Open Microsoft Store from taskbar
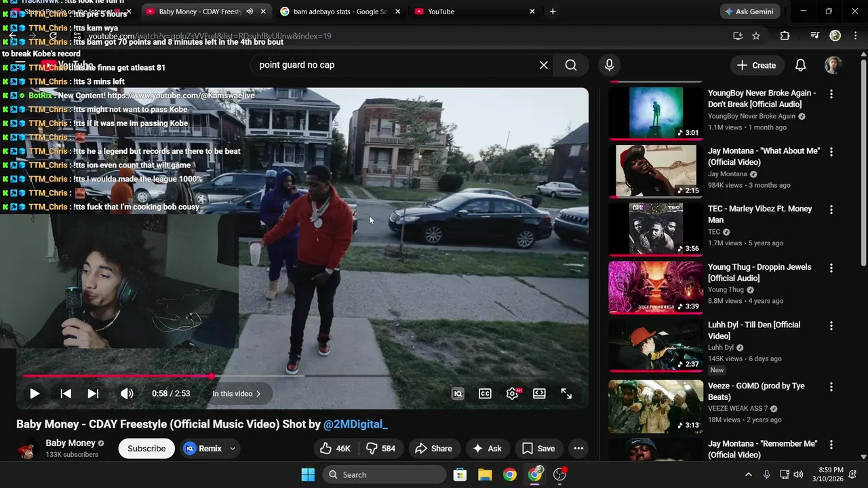 [460, 474]
